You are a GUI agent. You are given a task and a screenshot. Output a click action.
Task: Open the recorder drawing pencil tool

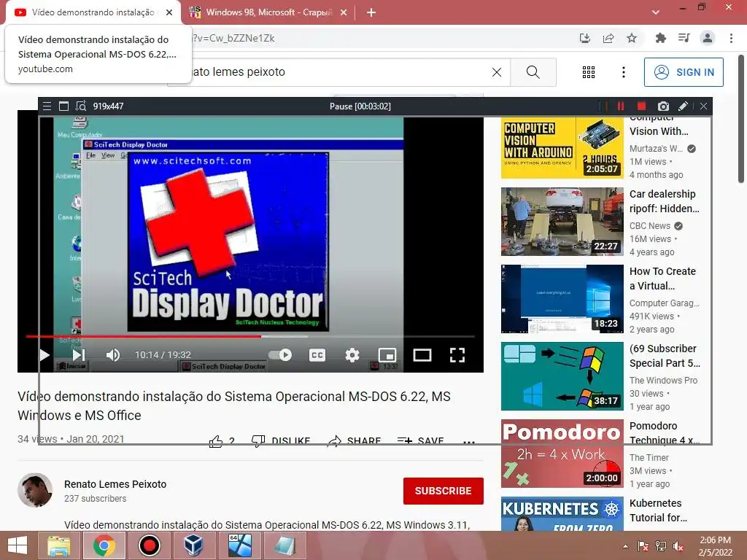(683, 106)
